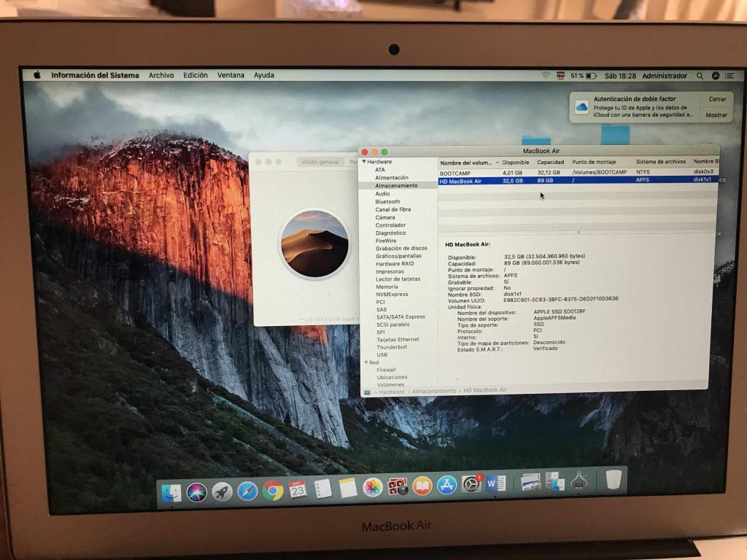Open the Ventana menu
The height and width of the screenshot is (560, 747).
pyautogui.click(x=231, y=75)
